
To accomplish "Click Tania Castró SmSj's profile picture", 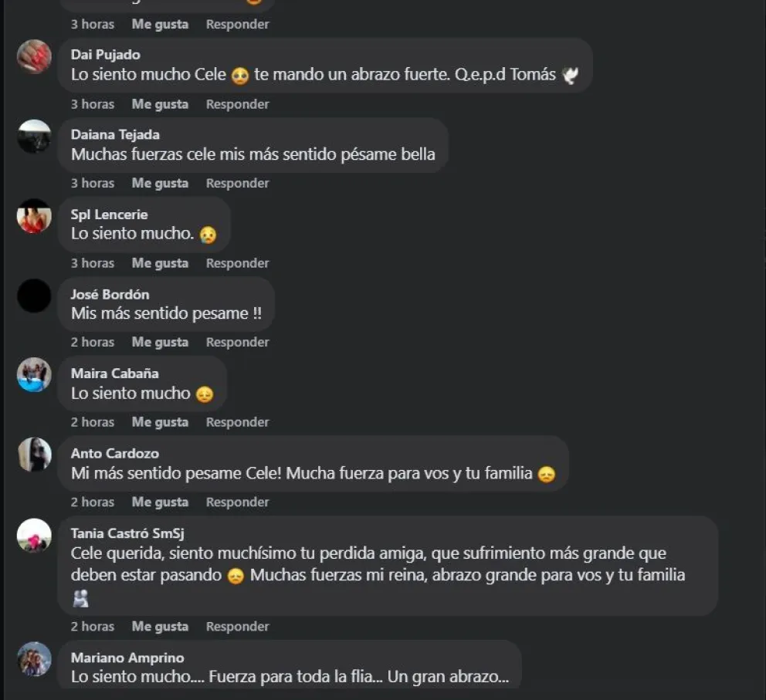I will [34, 536].
